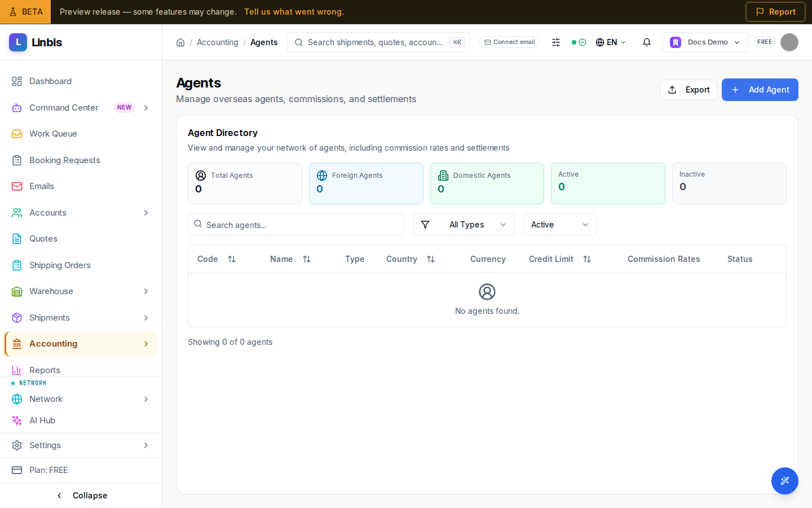Open Shipping Orders in the sidebar
The width and height of the screenshot is (812, 508).
(x=81, y=265)
